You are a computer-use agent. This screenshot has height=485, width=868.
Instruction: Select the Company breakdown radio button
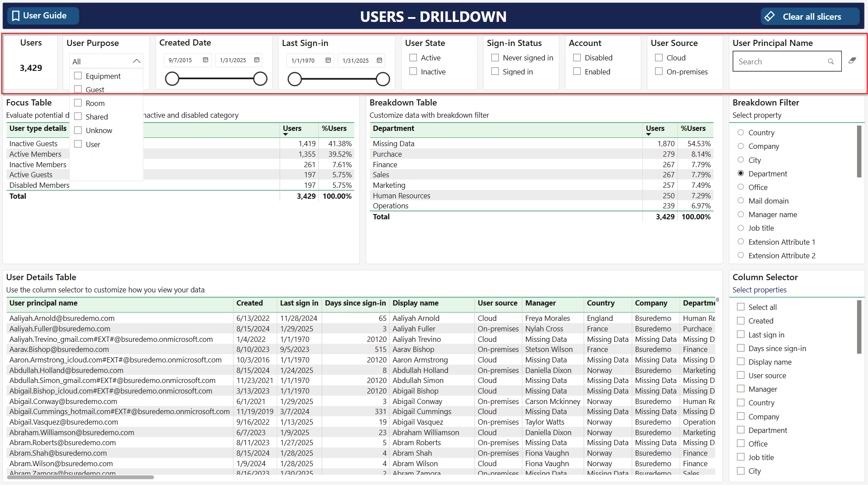(741, 146)
